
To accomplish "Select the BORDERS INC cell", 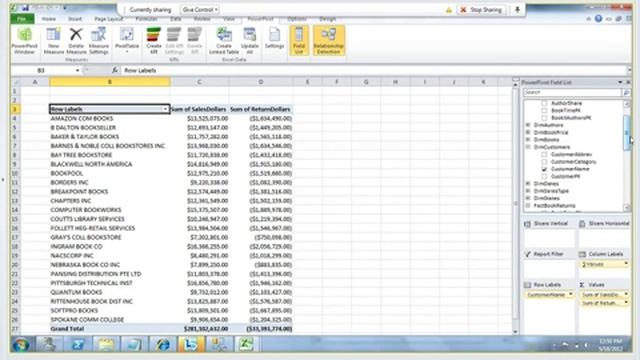I will point(109,182).
